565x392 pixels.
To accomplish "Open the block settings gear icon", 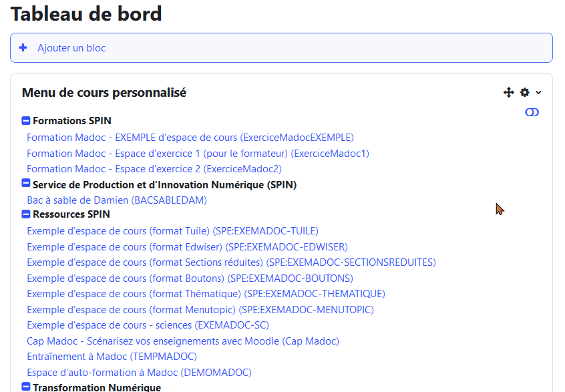I will pyautogui.click(x=525, y=92).
